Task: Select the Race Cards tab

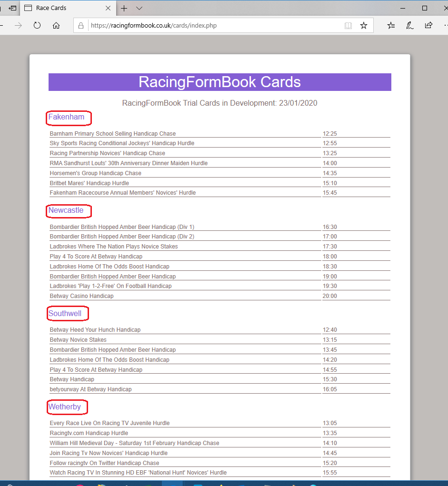Action: [x=68, y=8]
